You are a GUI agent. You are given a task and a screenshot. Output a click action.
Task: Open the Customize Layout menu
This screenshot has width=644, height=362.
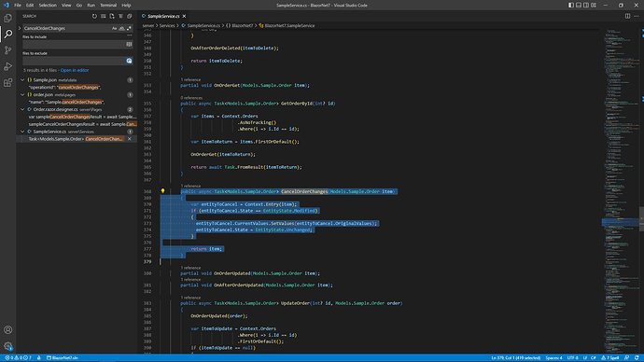(x=594, y=6)
